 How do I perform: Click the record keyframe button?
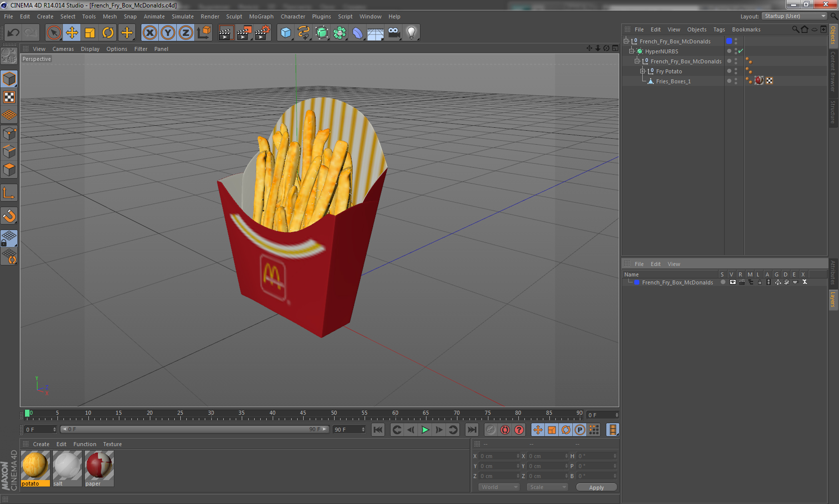pos(491,430)
